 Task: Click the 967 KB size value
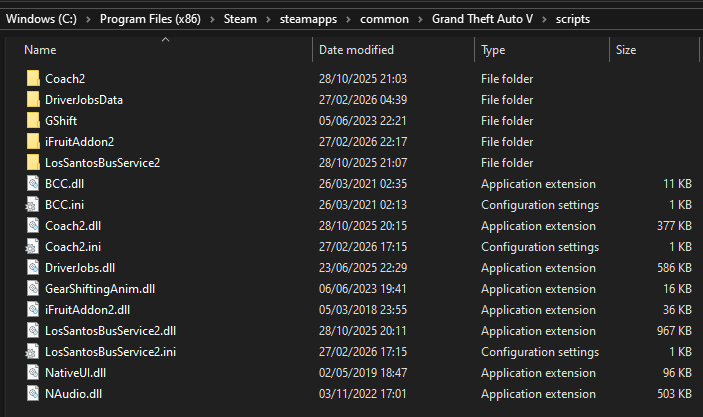click(674, 331)
